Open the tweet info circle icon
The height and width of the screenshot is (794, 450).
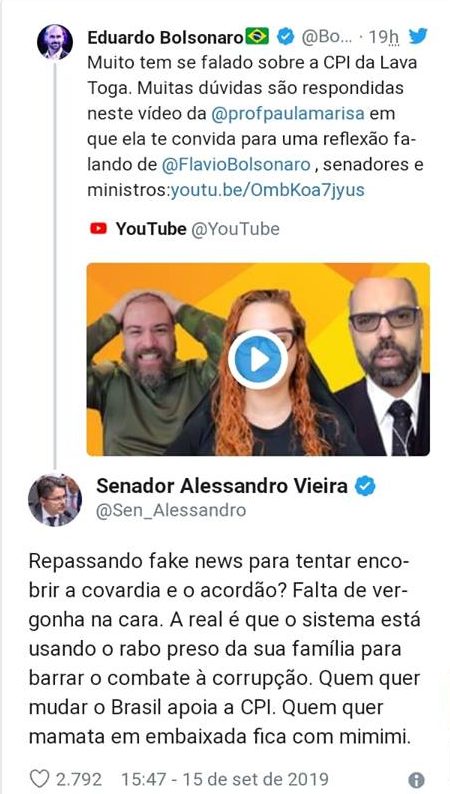416,780
